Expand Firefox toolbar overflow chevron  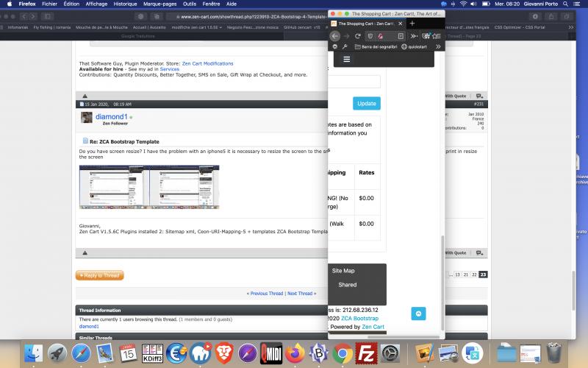(x=414, y=36)
